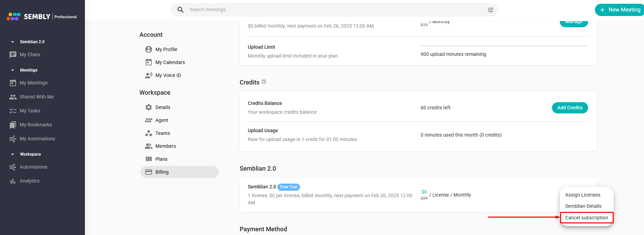The width and height of the screenshot is (644, 235).
Task: Click the search magnifier icon
Action: (181, 10)
